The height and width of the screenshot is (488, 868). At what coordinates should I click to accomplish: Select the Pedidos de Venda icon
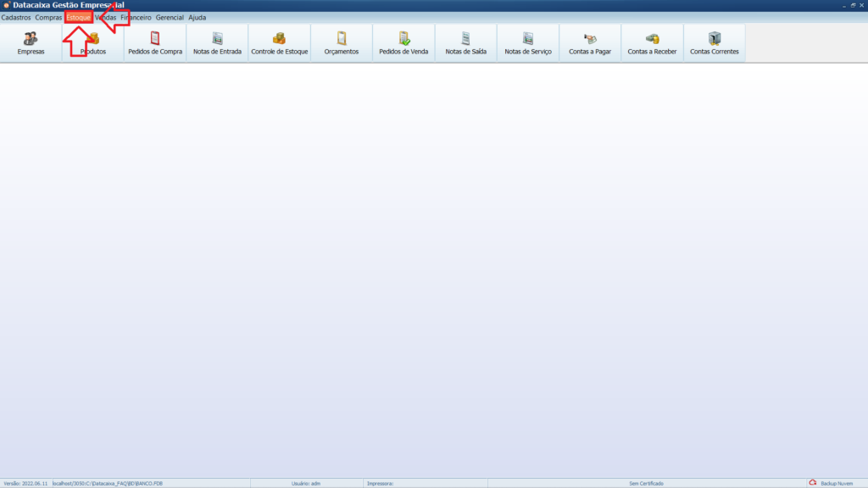coord(403,42)
